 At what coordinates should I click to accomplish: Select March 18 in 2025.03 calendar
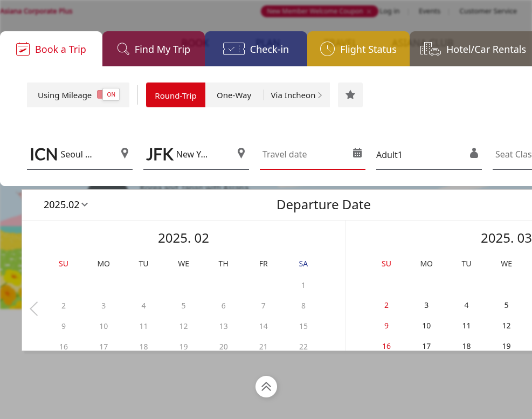tap(467, 346)
